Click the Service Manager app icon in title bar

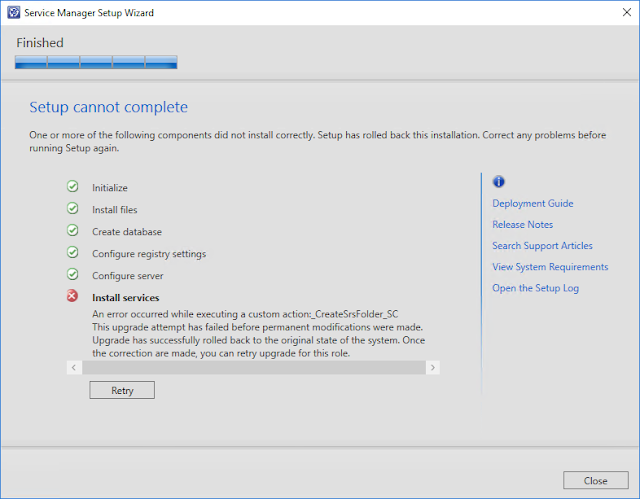[13, 13]
